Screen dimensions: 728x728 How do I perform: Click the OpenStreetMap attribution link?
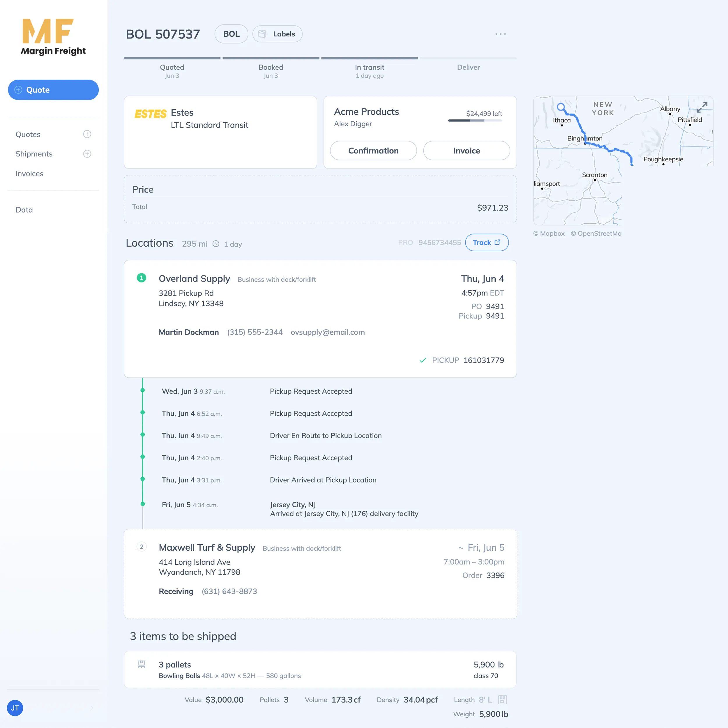click(596, 234)
